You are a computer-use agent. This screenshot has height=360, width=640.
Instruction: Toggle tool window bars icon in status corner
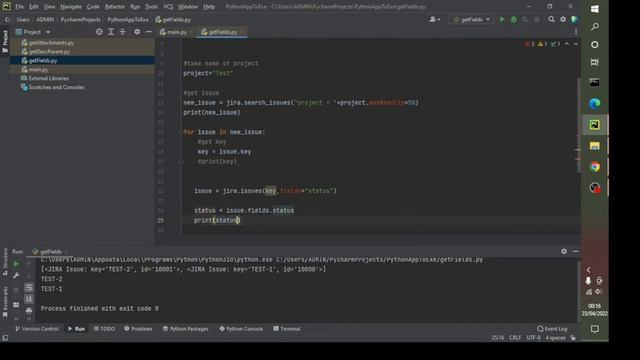tap(5, 338)
